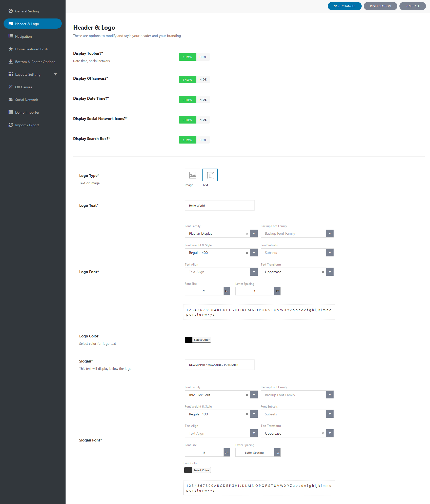Screen dimensions: 430x504
Task: Click the Import / Export refresh icon
Action: (11, 125)
